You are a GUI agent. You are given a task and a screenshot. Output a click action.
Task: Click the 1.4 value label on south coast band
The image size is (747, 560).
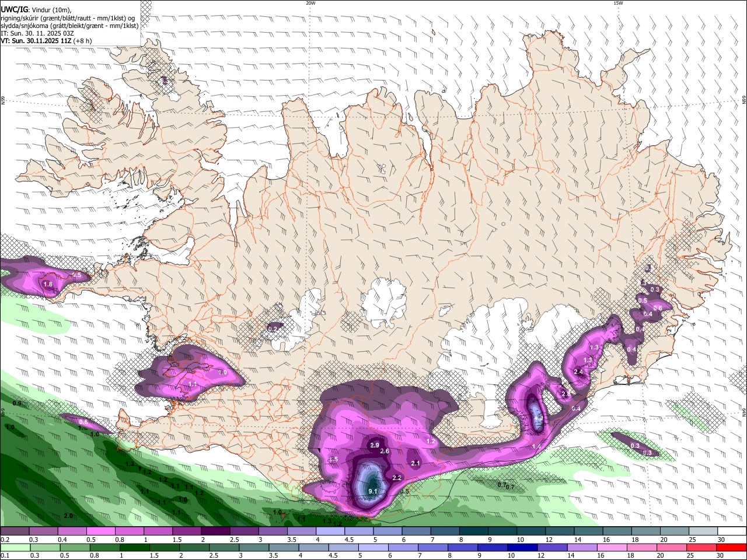pos(536,447)
